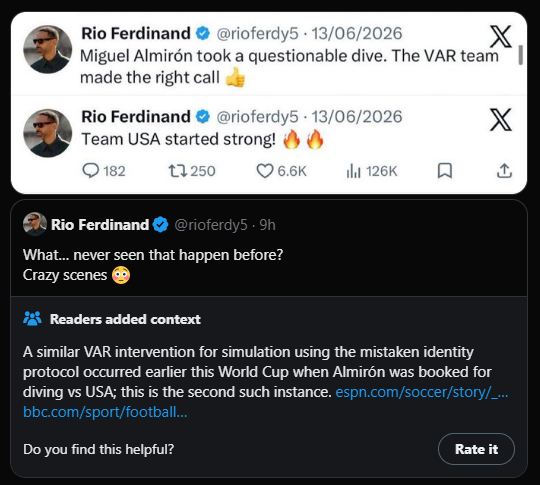The height and width of the screenshot is (485, 540).
Task: Click X logo on Team USA tweet
Action: coord(501,120)
